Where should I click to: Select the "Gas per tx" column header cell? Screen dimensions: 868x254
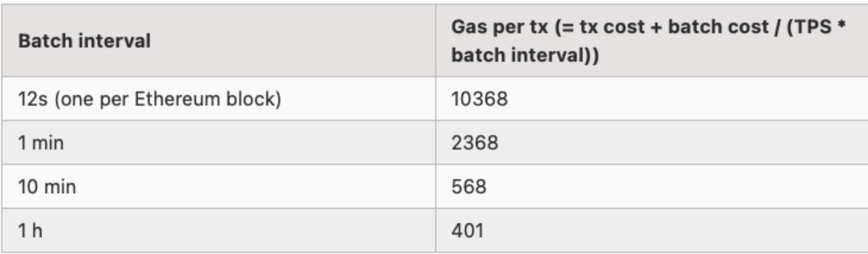[652, 41]
